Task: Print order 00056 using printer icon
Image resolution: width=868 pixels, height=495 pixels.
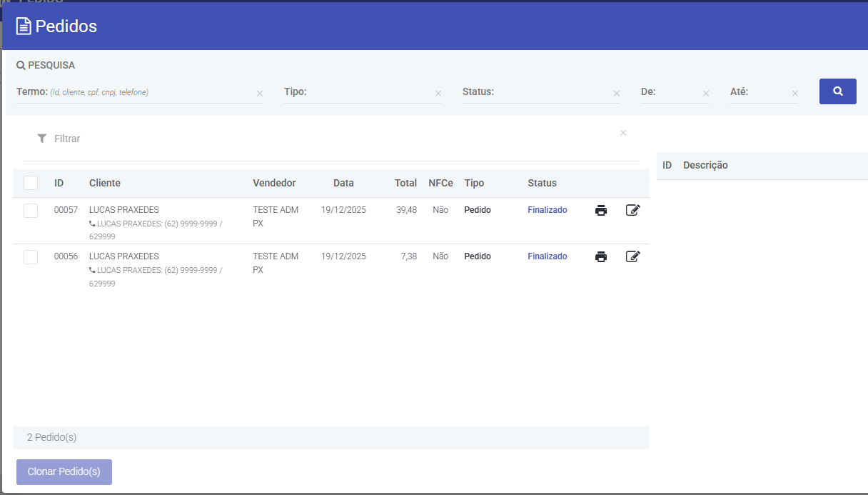Action: (x=601, y=256)
